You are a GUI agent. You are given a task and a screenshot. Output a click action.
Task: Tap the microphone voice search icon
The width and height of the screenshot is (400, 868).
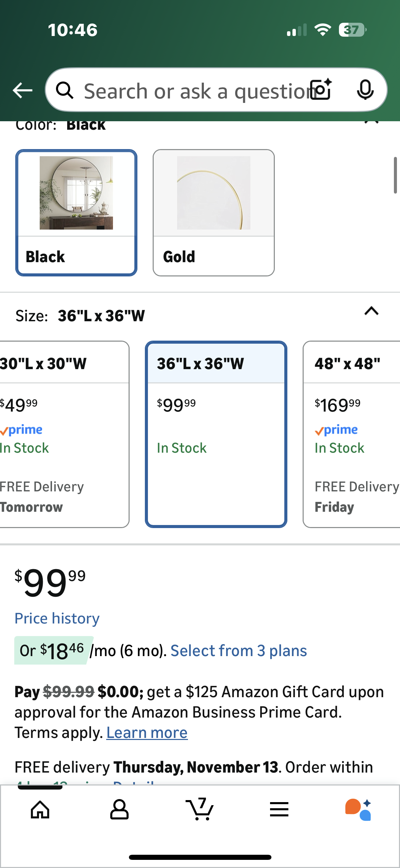[x=365, y=90]
